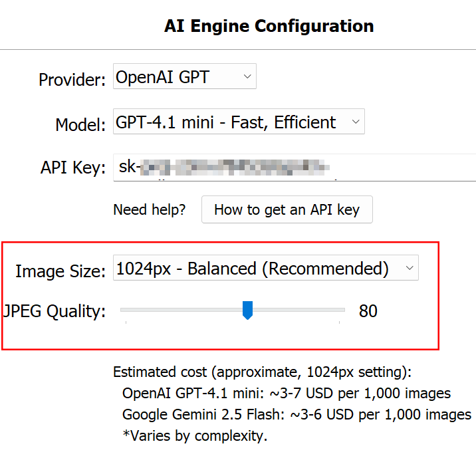Screen dimensions: 476x476
Task: Click the JPEG Quality track right of the thumb
Action: tap(299, 310)
